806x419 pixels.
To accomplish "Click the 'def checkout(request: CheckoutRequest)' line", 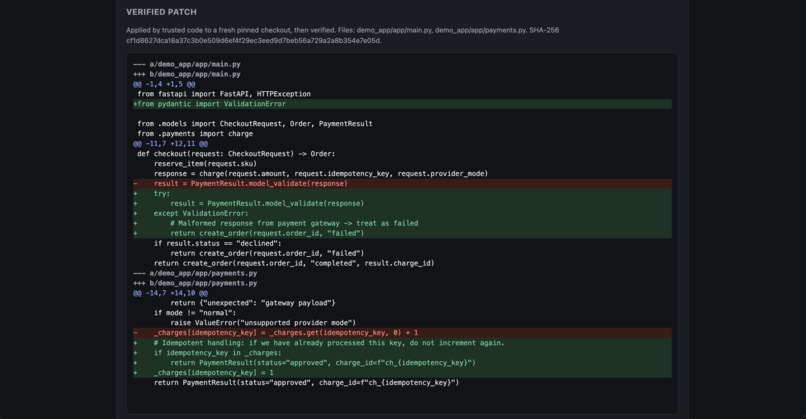I will (236, 154).
